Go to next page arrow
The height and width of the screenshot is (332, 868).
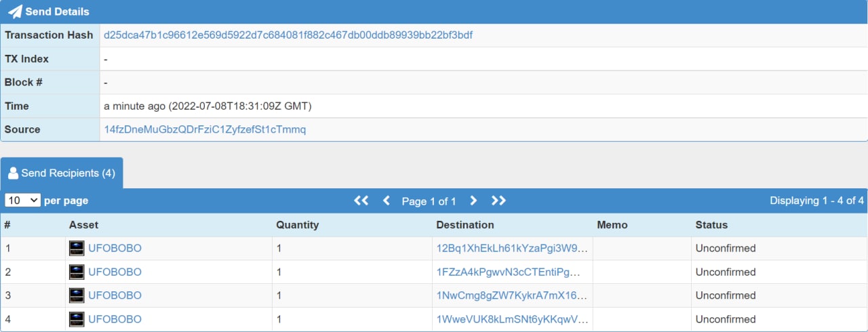(473, 201)
